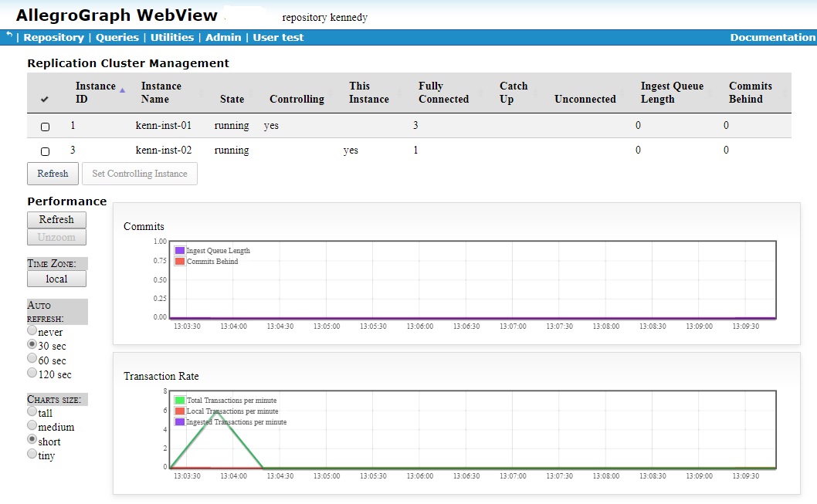Screen dimensions: 817x504
Task: Click the back navigation arrow icon
Action: [x=8, y=36]
